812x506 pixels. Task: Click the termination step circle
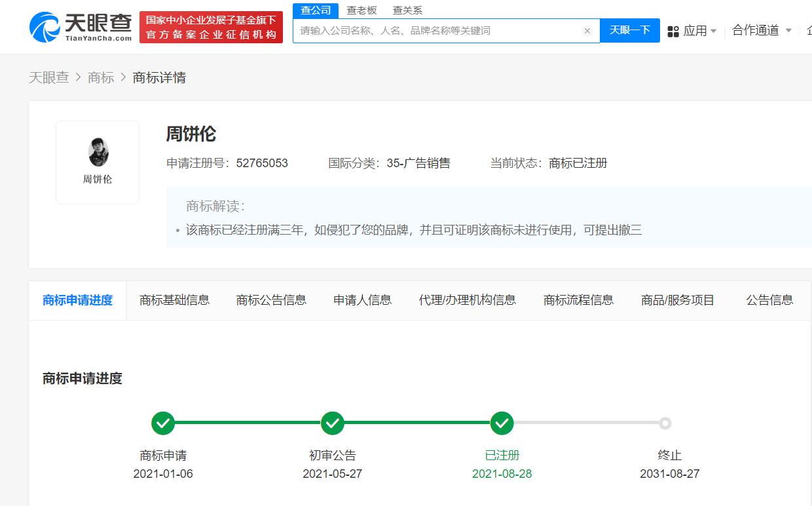pyautogui.click(x=665, y=423)
